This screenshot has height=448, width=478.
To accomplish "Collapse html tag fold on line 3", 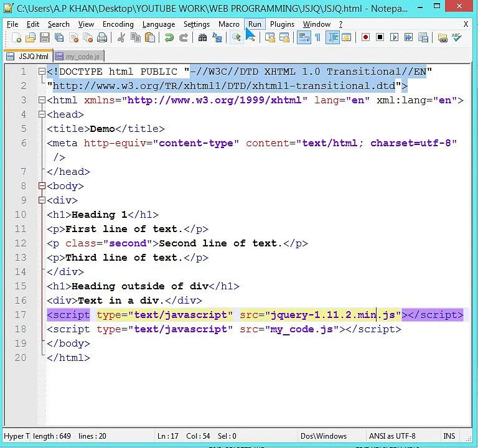I will [42, 100].
